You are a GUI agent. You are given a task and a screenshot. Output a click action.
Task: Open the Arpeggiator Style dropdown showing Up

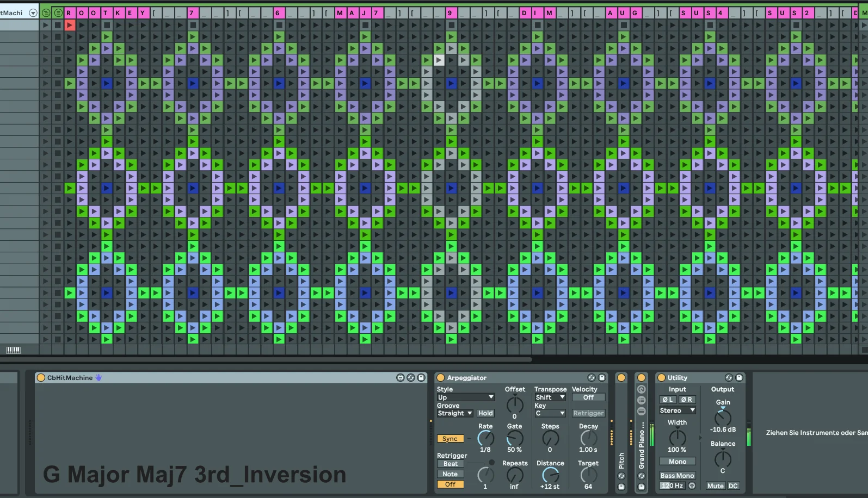tap(465, 397)
